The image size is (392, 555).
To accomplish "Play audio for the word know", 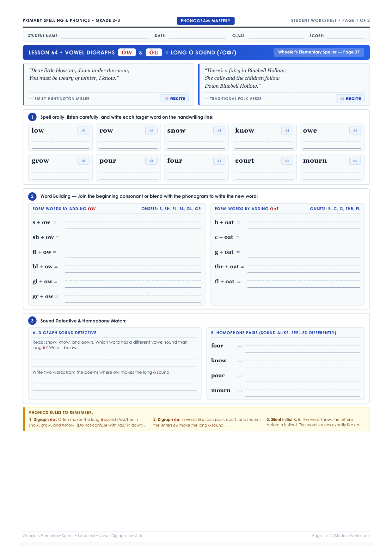I will point(287,130).
